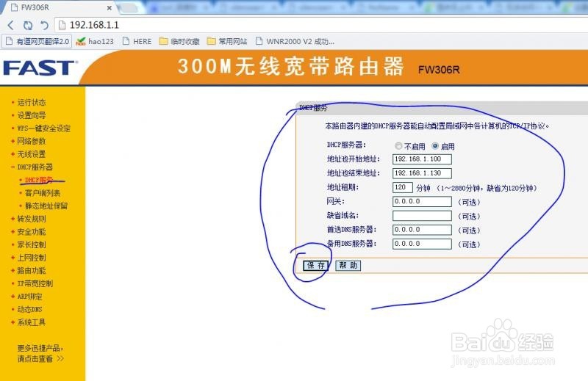This screenshot has width=588, height=381.
Task: Select the FW306R browser tab
Action: click(60, 7)
